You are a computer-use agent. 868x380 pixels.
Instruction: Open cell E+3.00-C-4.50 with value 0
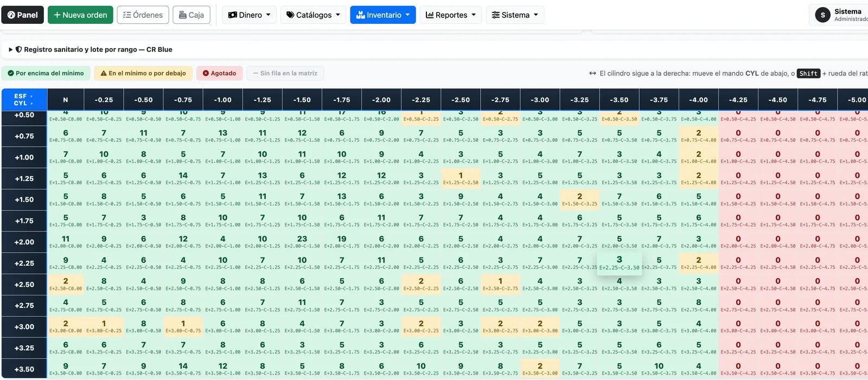[x=778, y=326]
